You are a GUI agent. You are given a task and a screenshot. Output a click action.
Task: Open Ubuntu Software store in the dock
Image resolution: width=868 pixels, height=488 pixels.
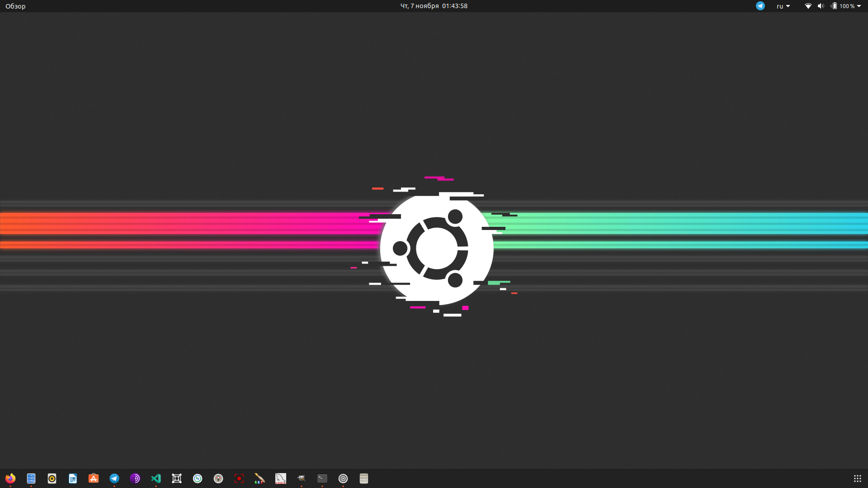pos(94,479)
